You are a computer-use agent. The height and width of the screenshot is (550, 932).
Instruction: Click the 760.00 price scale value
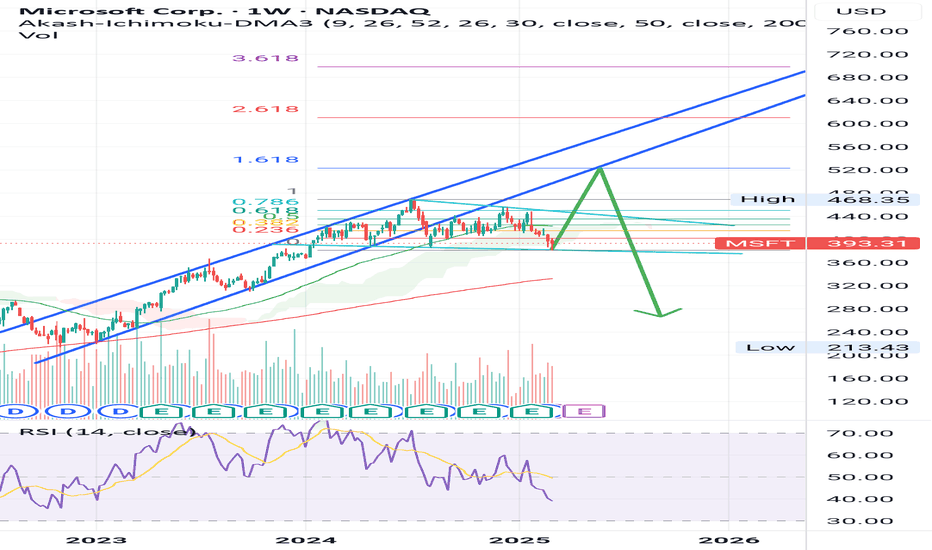click(867, 31)
